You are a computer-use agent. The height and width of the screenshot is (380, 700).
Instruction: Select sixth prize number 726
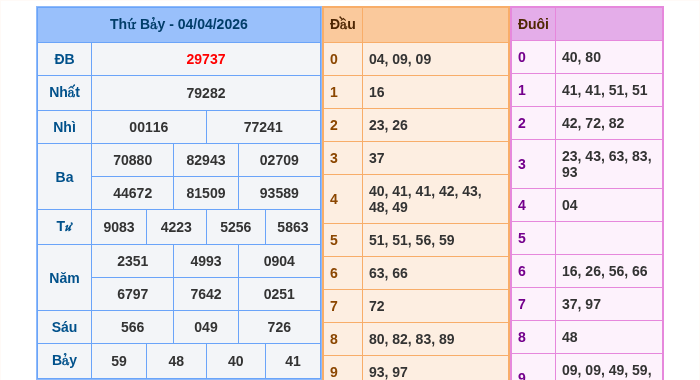279,327
